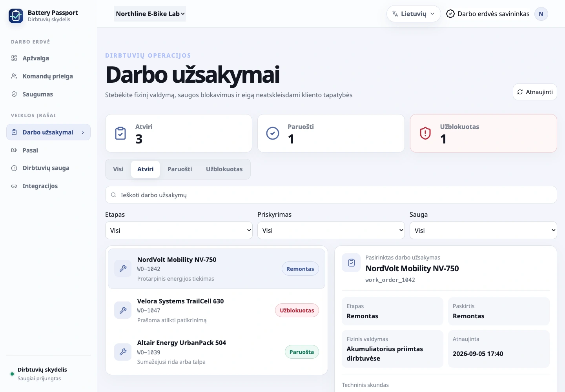565x392 pixels.
Task: Click the Pasai sidebar icon
Action: click(x=14, y=151)
